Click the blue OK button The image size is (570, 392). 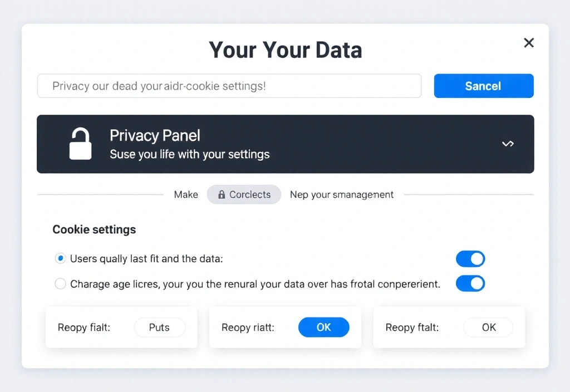point(323,327)
